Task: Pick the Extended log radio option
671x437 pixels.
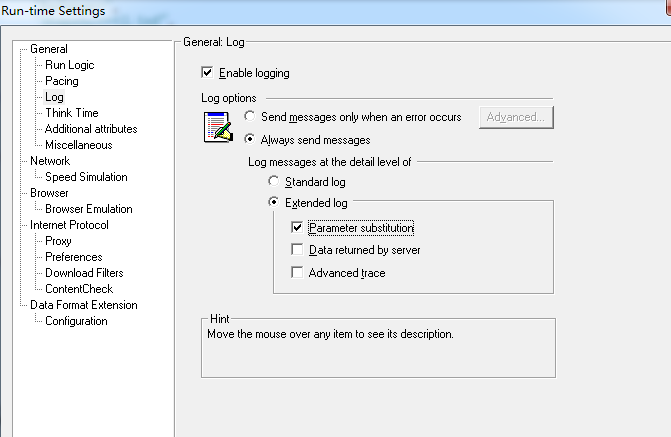Action: tap(274, 203)
